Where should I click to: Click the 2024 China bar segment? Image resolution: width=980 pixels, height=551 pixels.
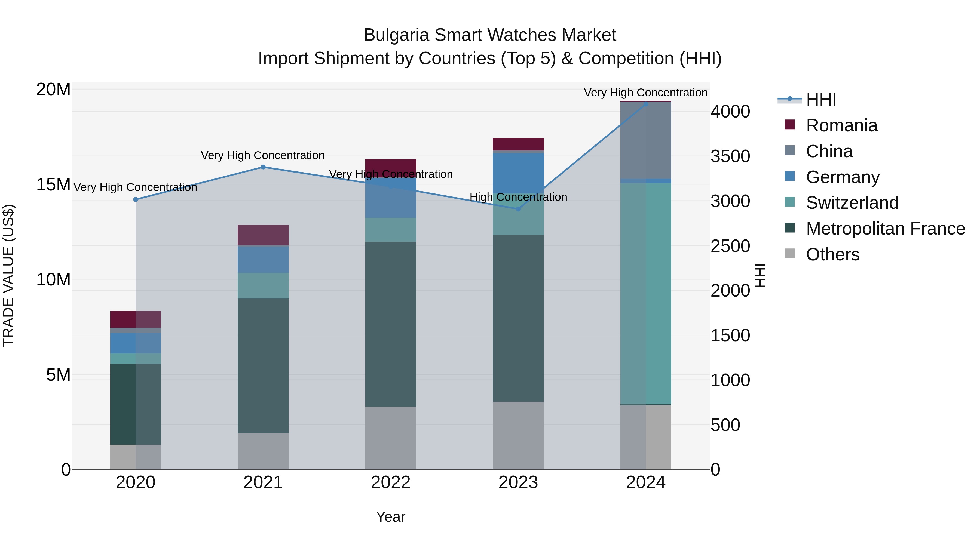(646, 140)
